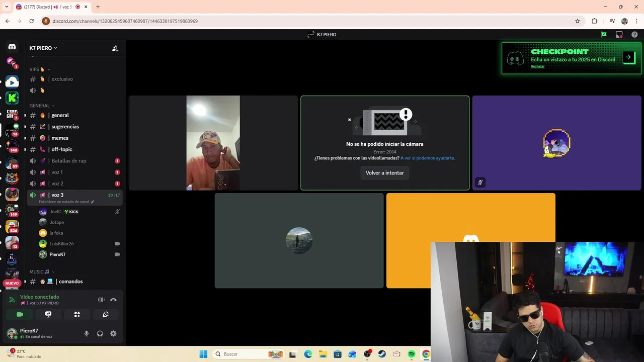Open Checkpoint arrow button
The height and width of the screenshot is (362, 644).
[628, 57]
